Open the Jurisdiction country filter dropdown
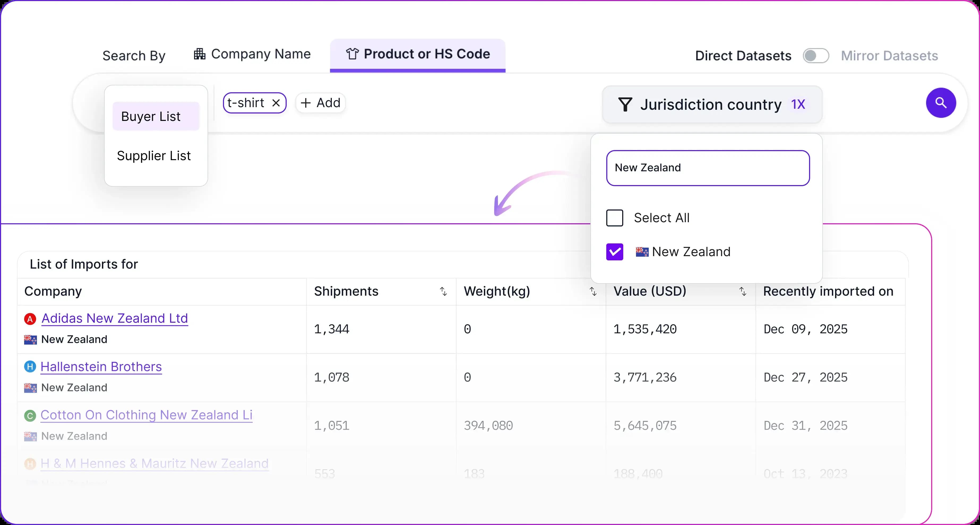The image size is (980, 525). coord(711,104)
